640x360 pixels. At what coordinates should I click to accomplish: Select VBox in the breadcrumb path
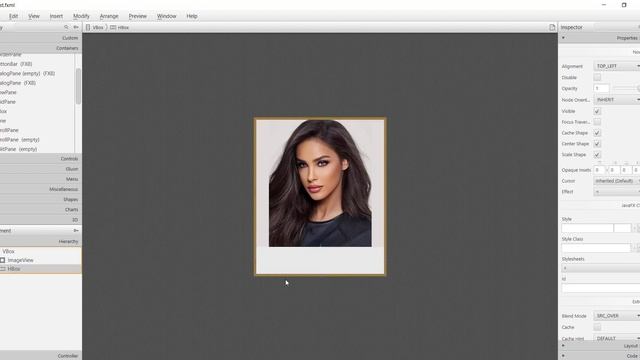click(x=98, y=27)
